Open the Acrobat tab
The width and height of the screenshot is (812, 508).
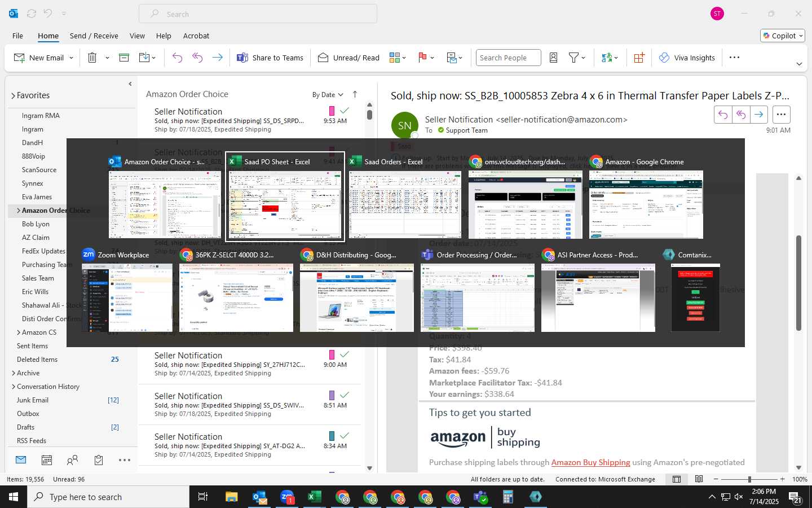(x=196, y=36)
